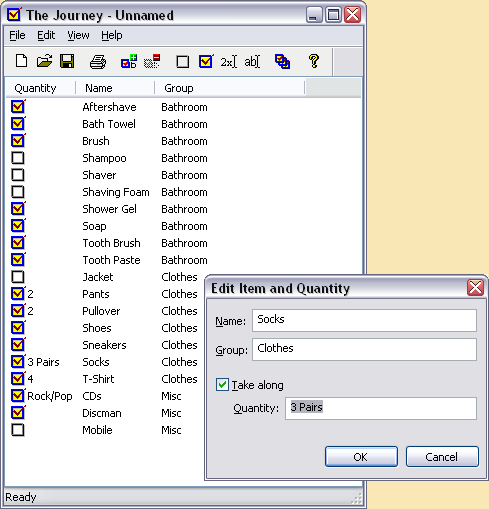Viewport: 489px width, 509px height.
Task: Click the ab rename item icon
Action: click(x=252, y=62)
